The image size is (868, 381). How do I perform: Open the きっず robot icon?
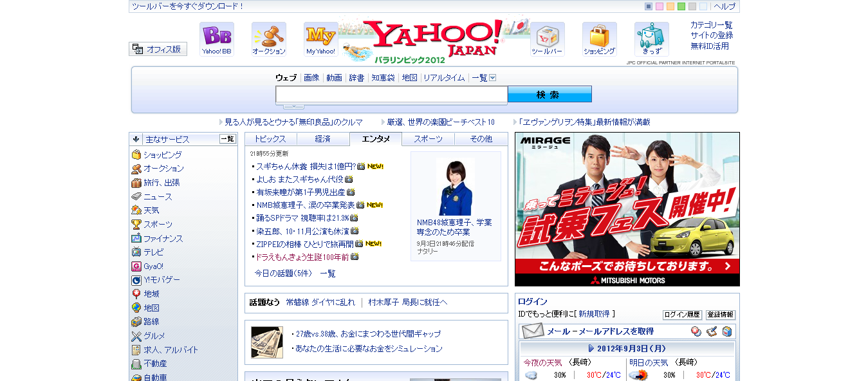652,39
